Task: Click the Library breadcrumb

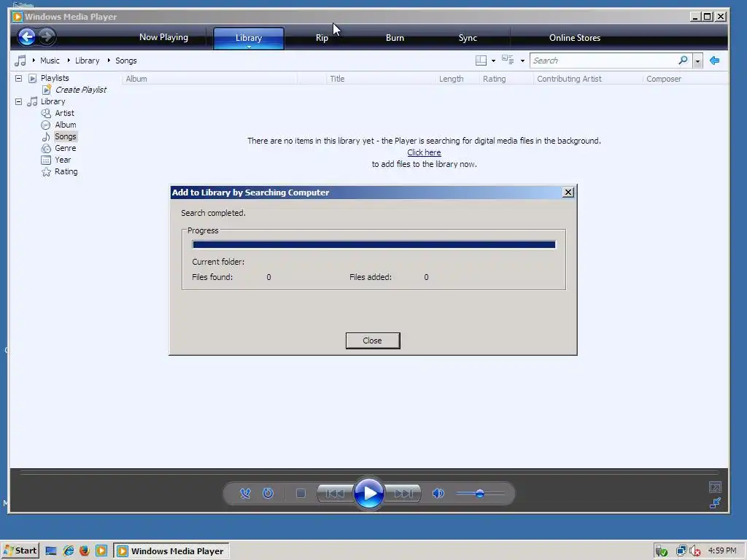Action: [x=88, y=61]
